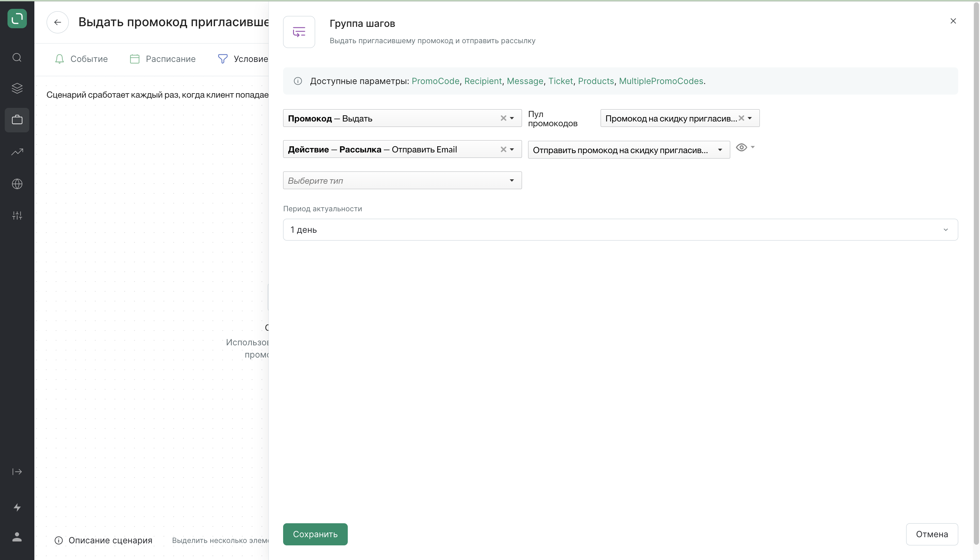980x560 pixels.
Task: Toggle email preview eye icon
Action: [741, 147]
